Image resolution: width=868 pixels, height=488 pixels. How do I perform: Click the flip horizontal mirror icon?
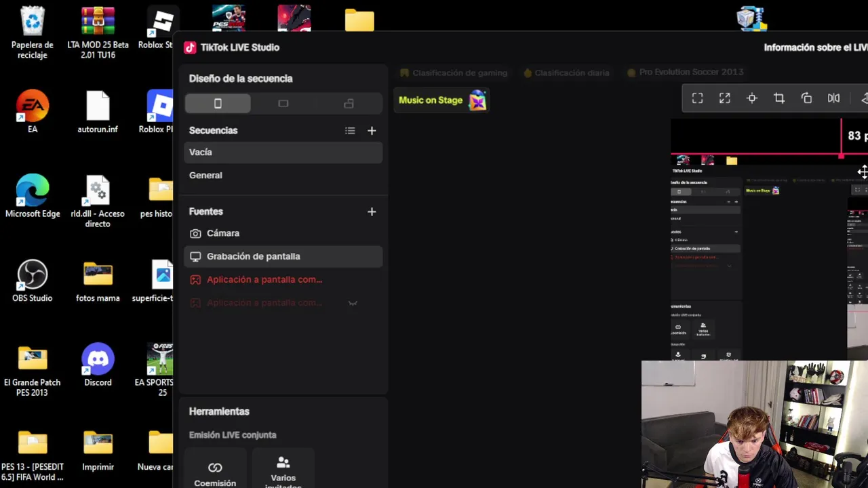tap(833, 98)
